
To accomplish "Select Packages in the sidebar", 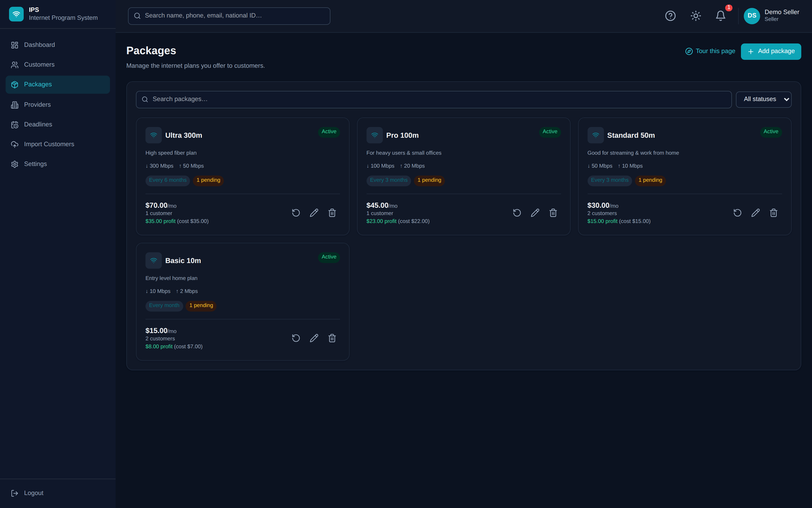I will 58,85.
